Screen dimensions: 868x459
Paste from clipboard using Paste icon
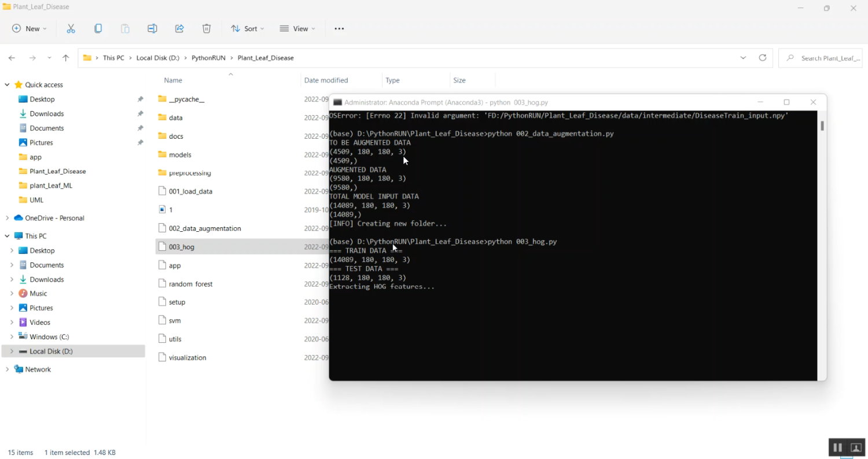[x=125, y=28]
